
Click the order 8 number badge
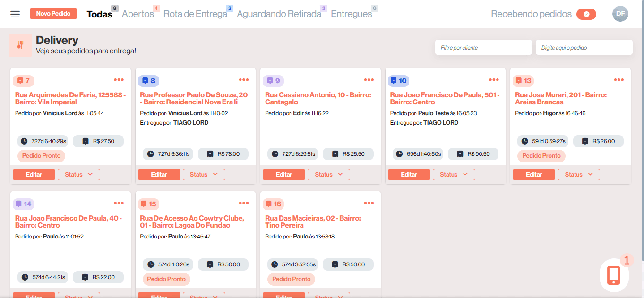[149, 81]
